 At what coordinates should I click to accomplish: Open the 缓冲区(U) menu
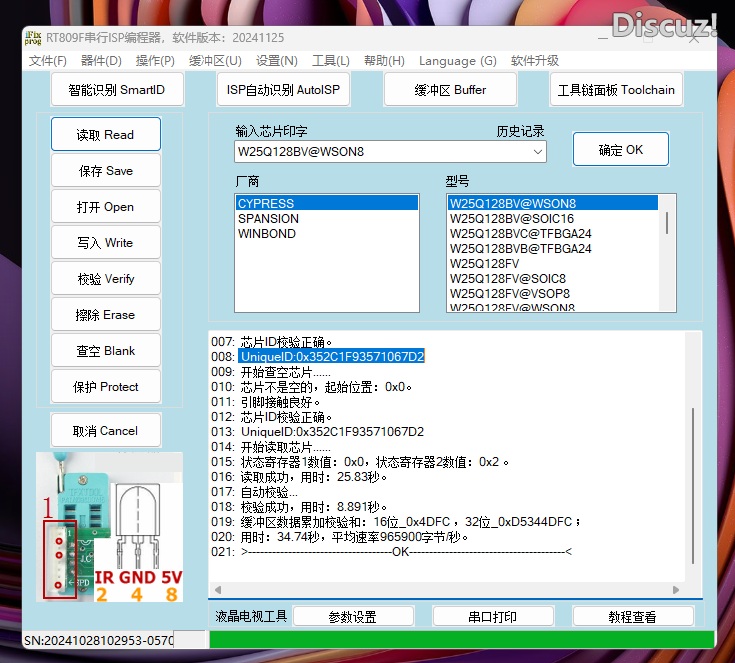[x=215, y=61]
